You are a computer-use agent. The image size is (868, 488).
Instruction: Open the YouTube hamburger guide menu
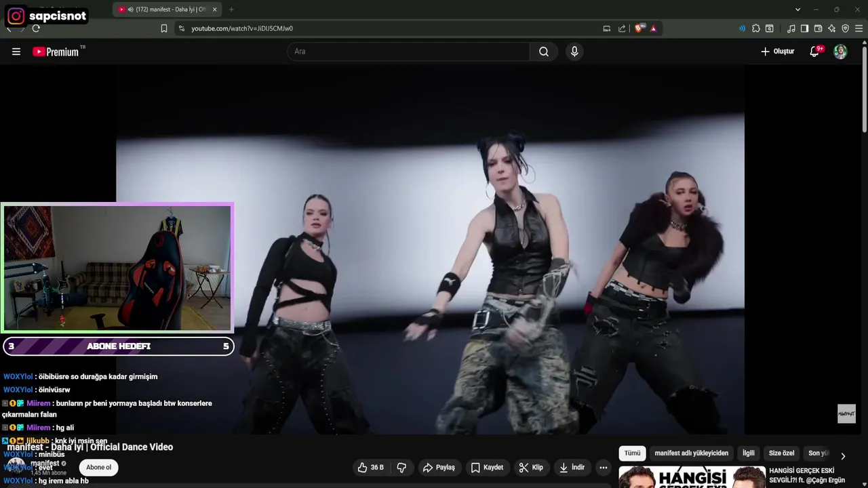coord(16,52)
